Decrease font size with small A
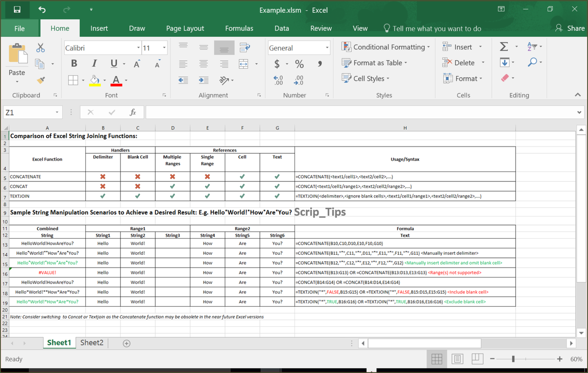588x373 pixels. tap(157, 65)
